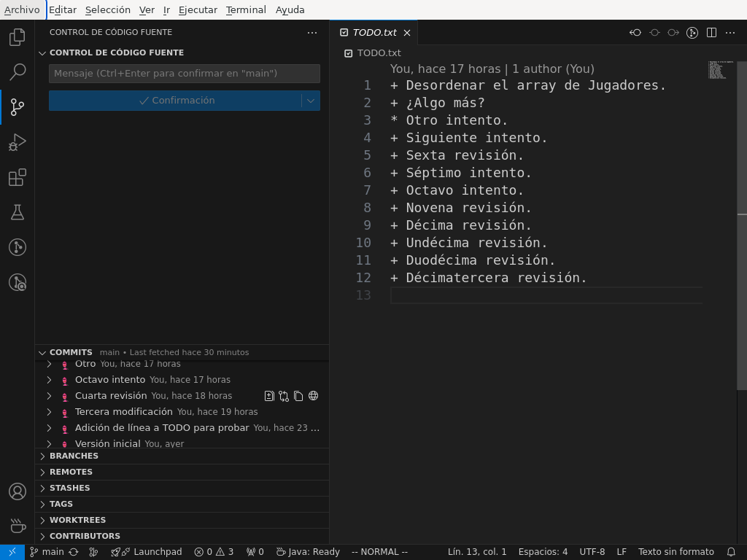
Task: Click UTF-8 encoding status item
Action: click(x=592, y=552)
